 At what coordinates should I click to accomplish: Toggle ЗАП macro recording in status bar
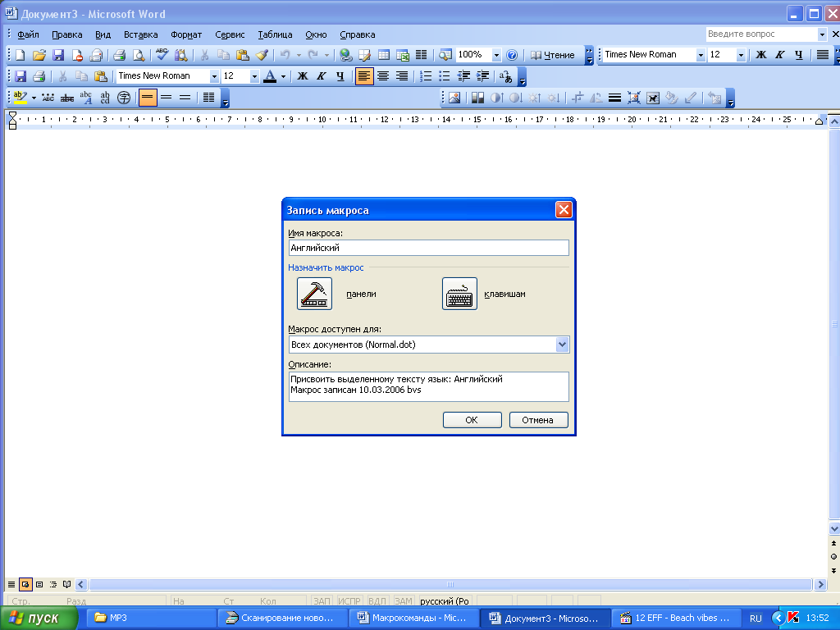point(322,601)
